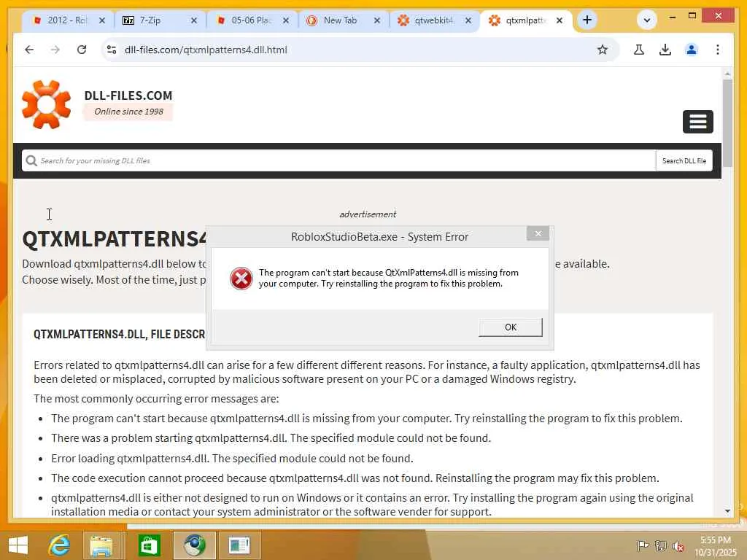Click the bullet "There was a problem starting qtxmlpatterns4.dll"

tap(271, 438)
